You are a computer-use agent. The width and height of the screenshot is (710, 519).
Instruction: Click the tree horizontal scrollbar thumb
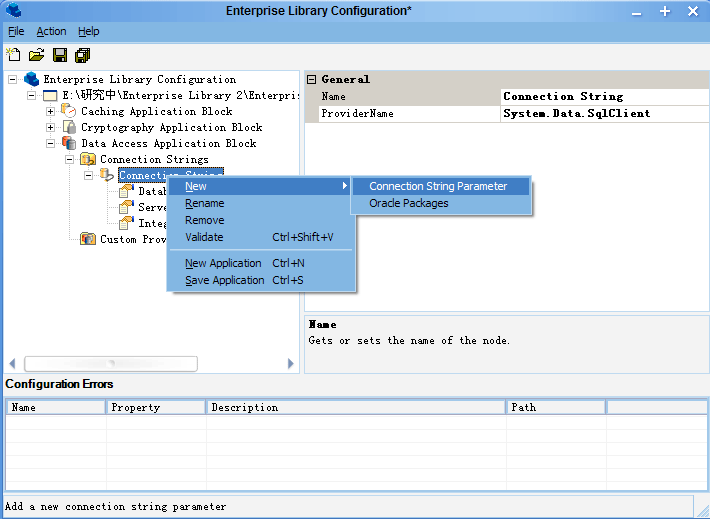click(111, 363)
